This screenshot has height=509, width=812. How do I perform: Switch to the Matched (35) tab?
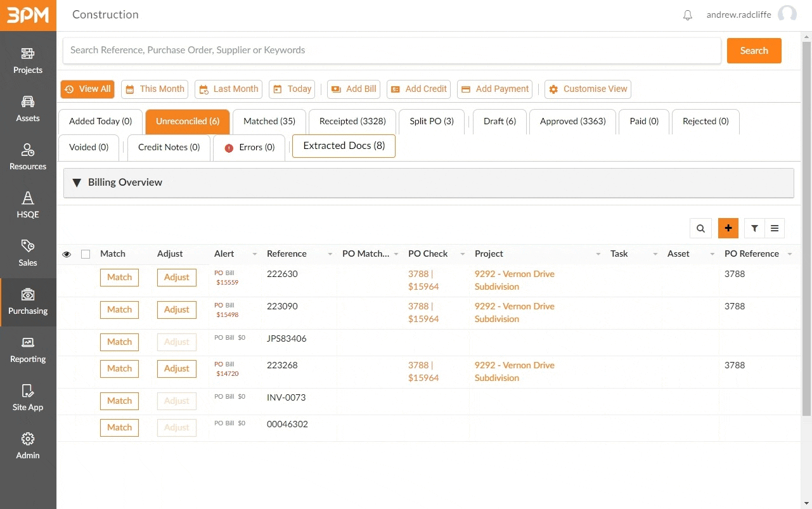(269, 121)
